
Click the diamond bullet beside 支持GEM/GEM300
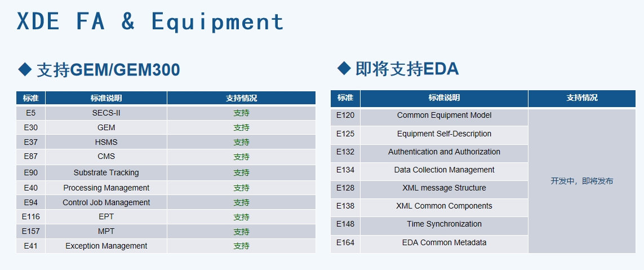click(25, 69)
